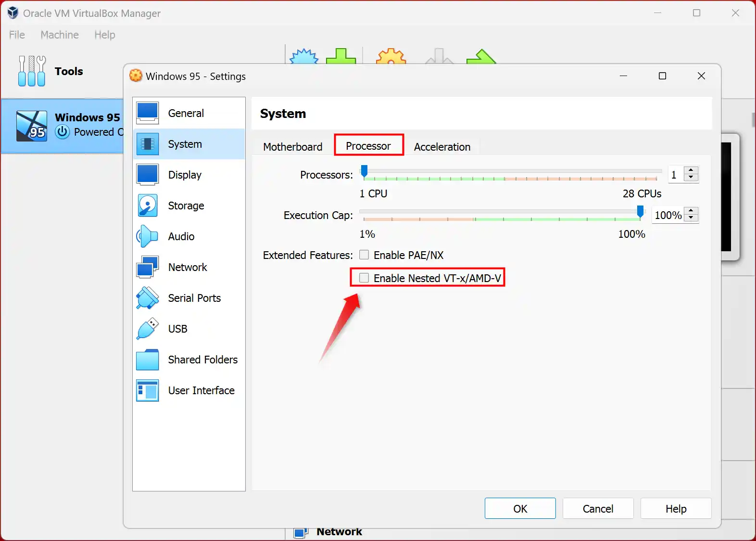Image resolution: width=756 pixels, height=541 pixels.
Task: Select User Interface in the settings list
Action: (x=189, y=390)
